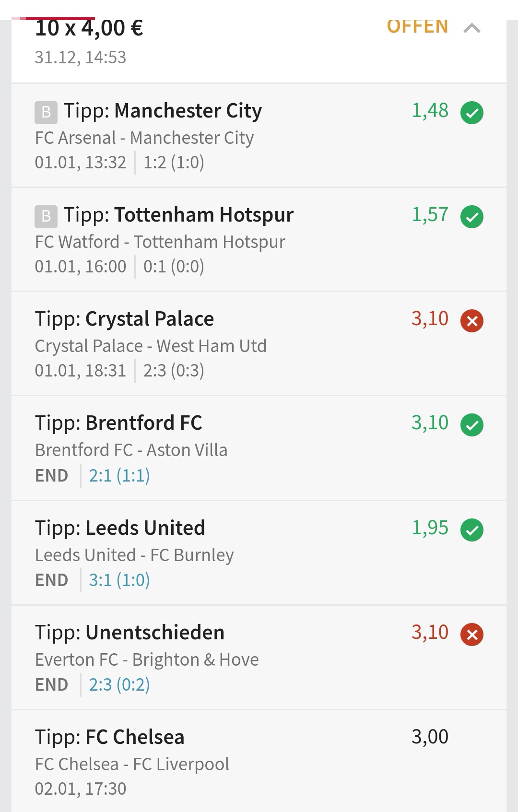Click green checkmark on Manchester City bet
The image size is (518, 812).
click(472, 113)
